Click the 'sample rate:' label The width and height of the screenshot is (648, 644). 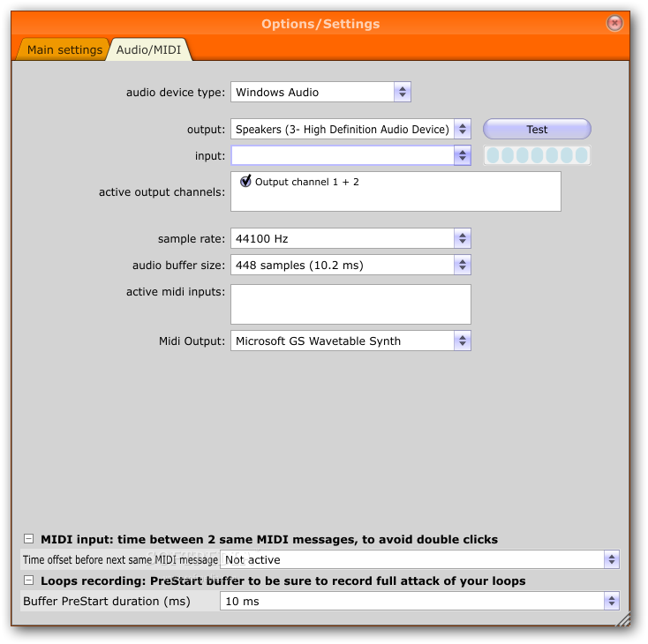192,239
